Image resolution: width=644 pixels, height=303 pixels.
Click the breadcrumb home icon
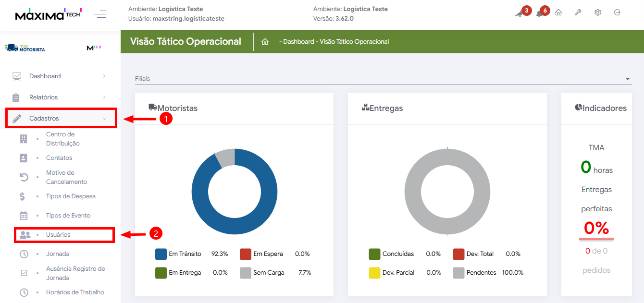coord(265,42)
